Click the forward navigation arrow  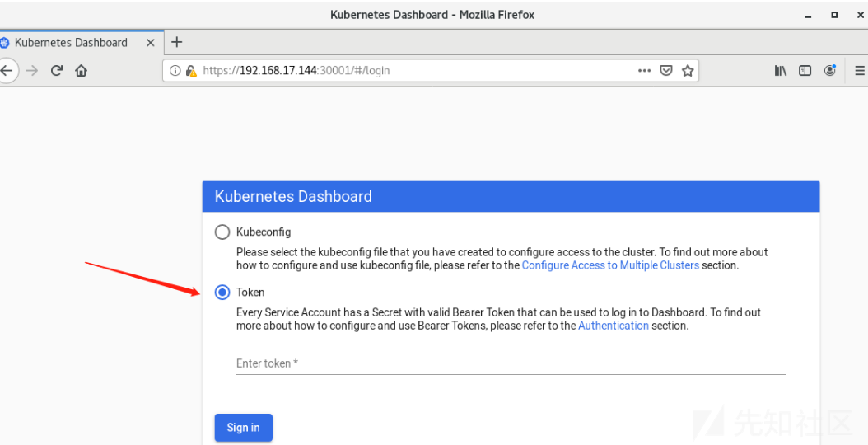click(32, 70)
